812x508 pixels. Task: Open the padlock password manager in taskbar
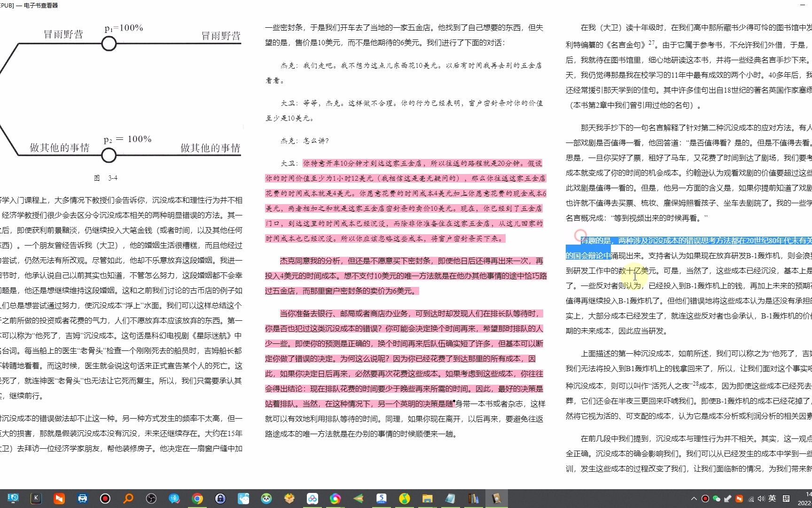220,499
